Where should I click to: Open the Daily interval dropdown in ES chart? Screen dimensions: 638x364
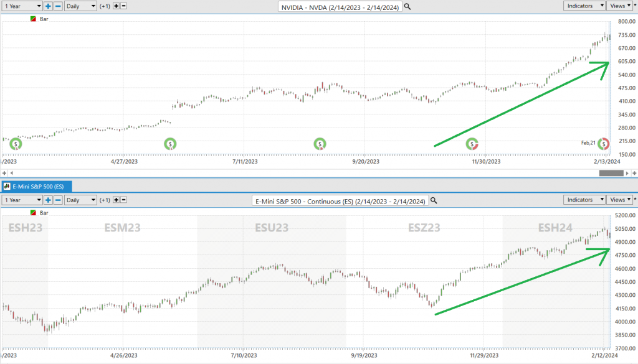click(80, 200)
